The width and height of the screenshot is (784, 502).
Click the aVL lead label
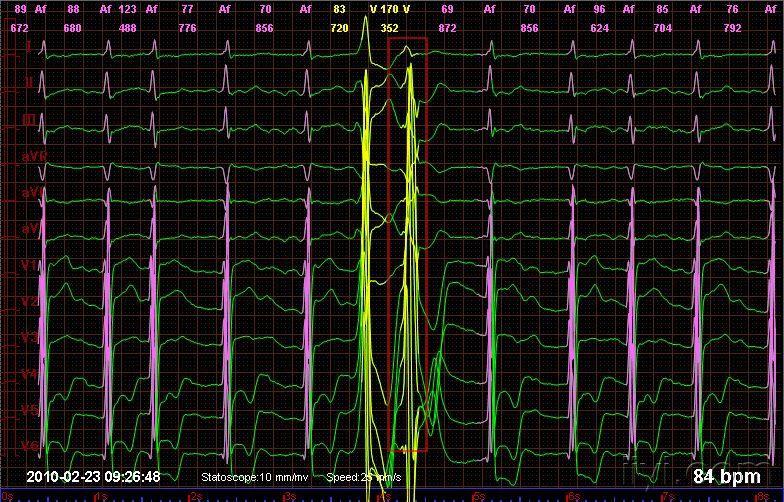33,192
